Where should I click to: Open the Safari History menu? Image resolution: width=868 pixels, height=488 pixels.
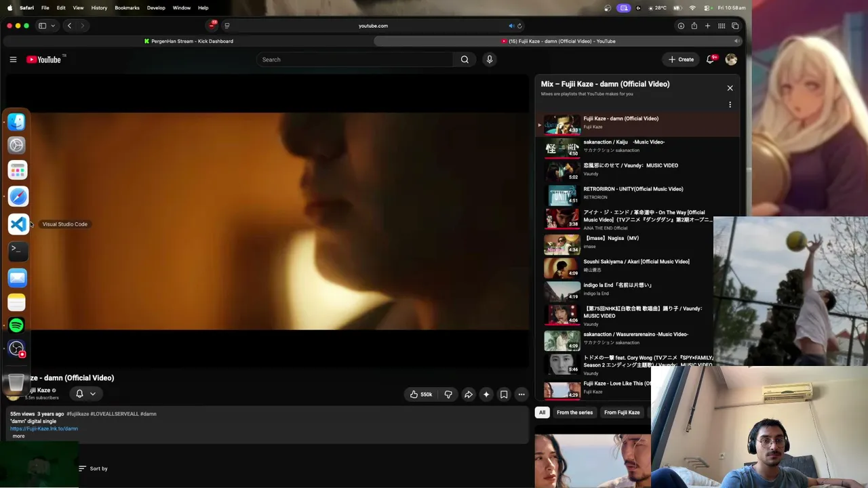coord(99,7)
